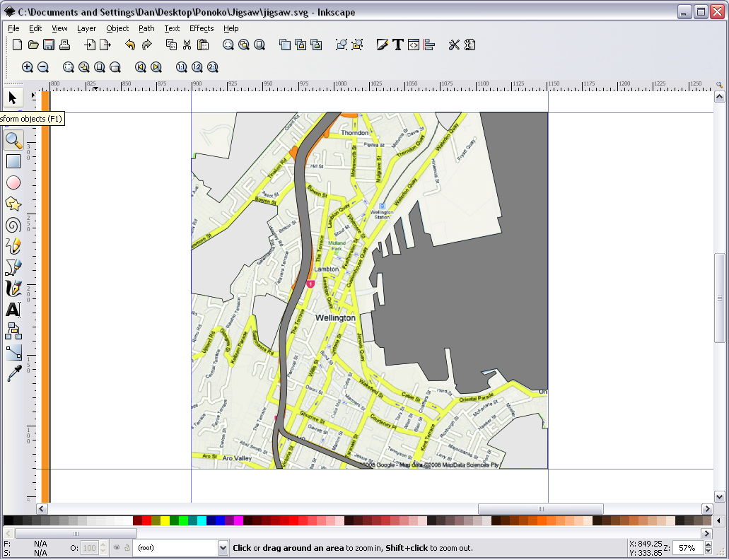Increase zoom percentage with spinner arrow
729x560 pixels.
pyautogui.click(x=708, y=544)
